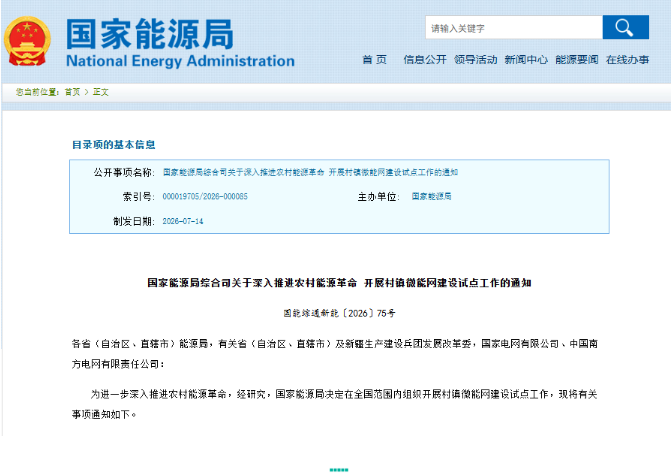671x475 pixels.
Task: Click the 正文 breadcrumb item
Action: click(101, 92)
